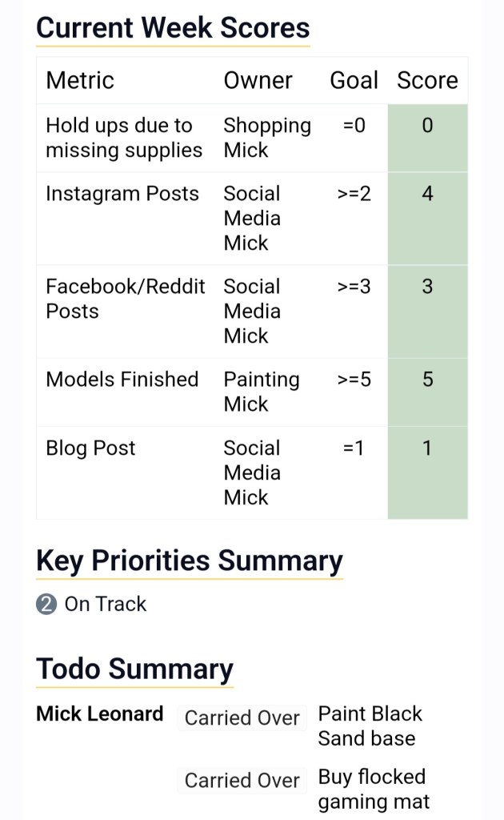
Task: Select the Mick Leonard name in Todo Summary
Action: (99, 713)
